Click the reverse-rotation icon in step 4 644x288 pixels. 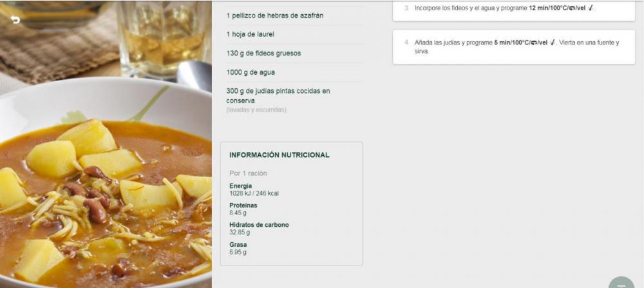[533, 43]
